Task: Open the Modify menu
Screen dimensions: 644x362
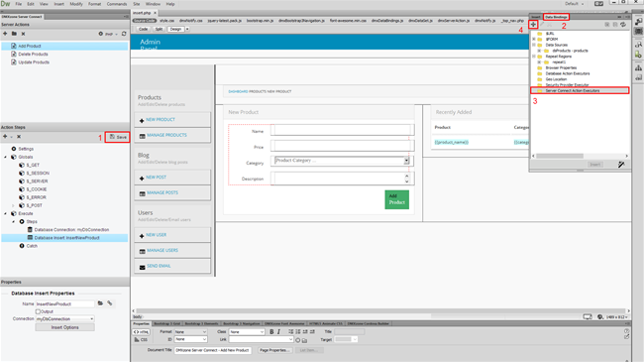Action: (76, 4)
